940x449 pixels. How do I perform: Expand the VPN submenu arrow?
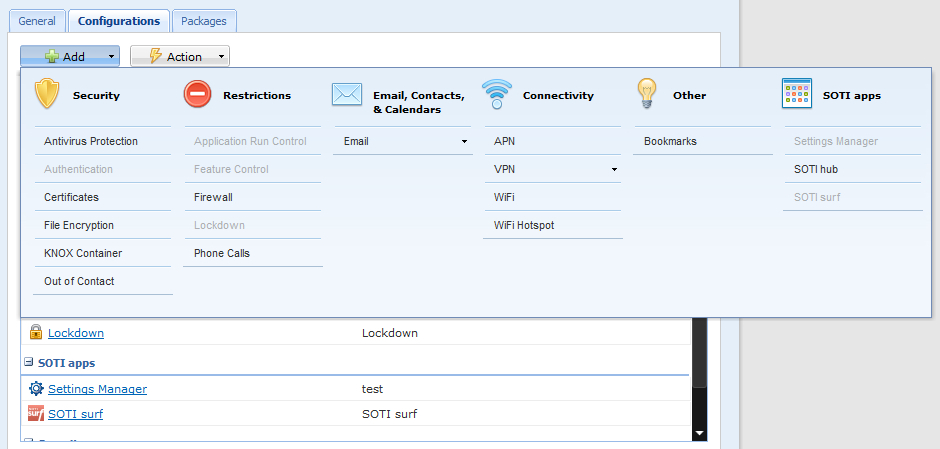click(x=614, y=170)
